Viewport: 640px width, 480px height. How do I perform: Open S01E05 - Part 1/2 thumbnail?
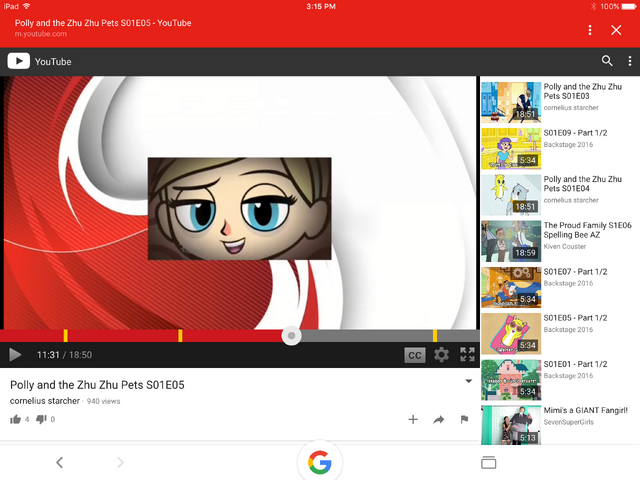[x=511, y=333]
